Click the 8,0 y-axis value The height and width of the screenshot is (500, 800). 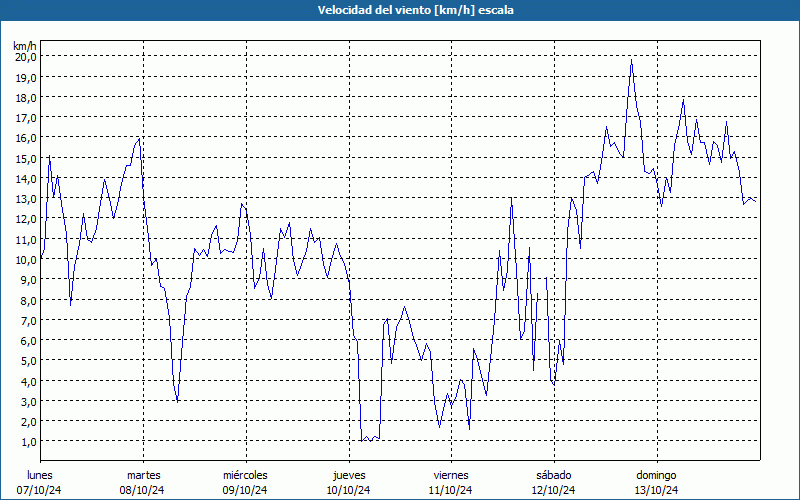click(x=29, y=299)
